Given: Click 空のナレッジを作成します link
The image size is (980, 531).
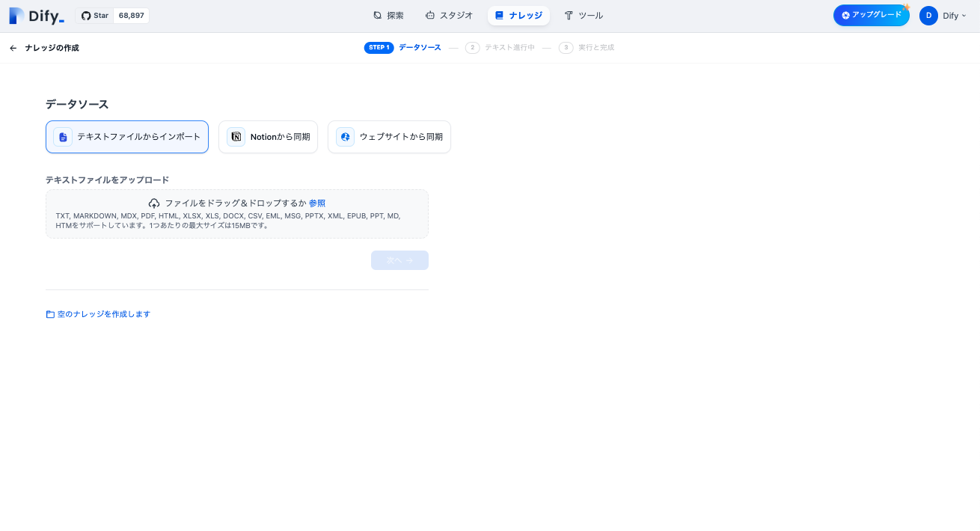Looking at the screenshot, I should tap(104, 314).
